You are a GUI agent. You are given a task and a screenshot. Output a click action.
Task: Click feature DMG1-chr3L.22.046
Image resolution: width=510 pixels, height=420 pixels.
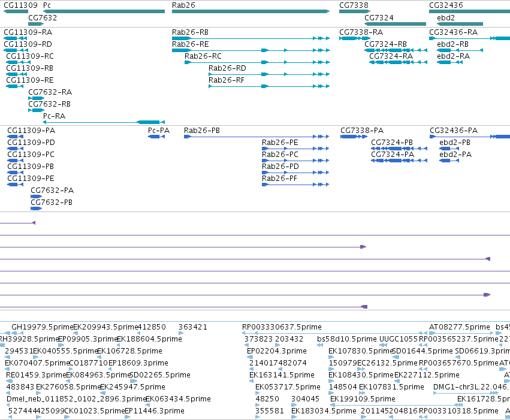click(470, 387)
